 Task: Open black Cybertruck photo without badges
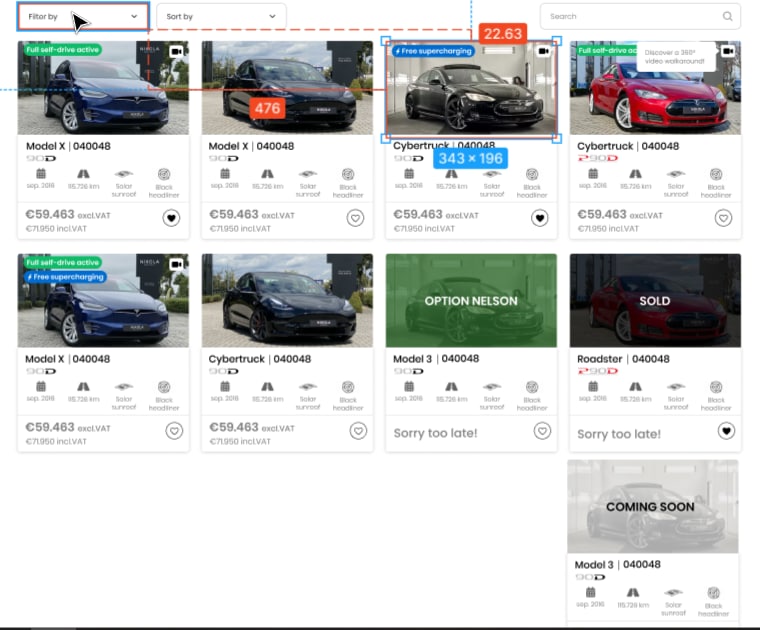point(287,300)
